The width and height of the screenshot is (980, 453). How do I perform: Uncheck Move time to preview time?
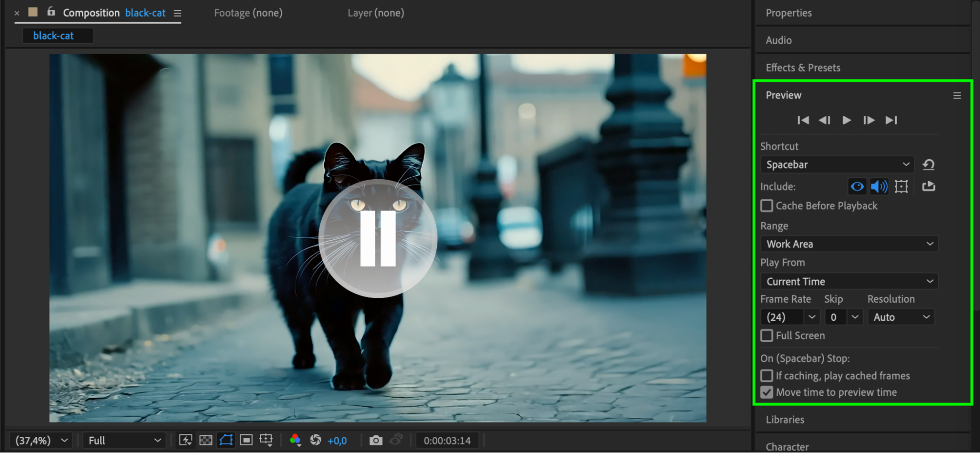tap(767, 392)
